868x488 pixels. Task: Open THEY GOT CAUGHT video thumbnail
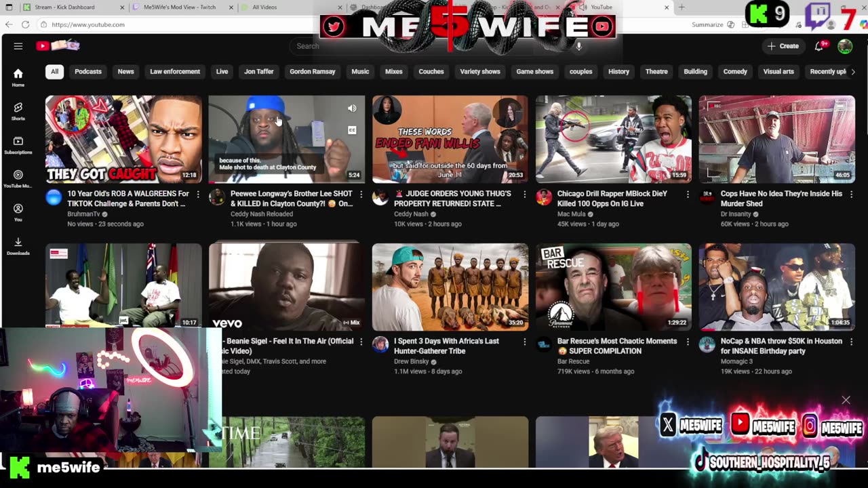pos(123,140)
